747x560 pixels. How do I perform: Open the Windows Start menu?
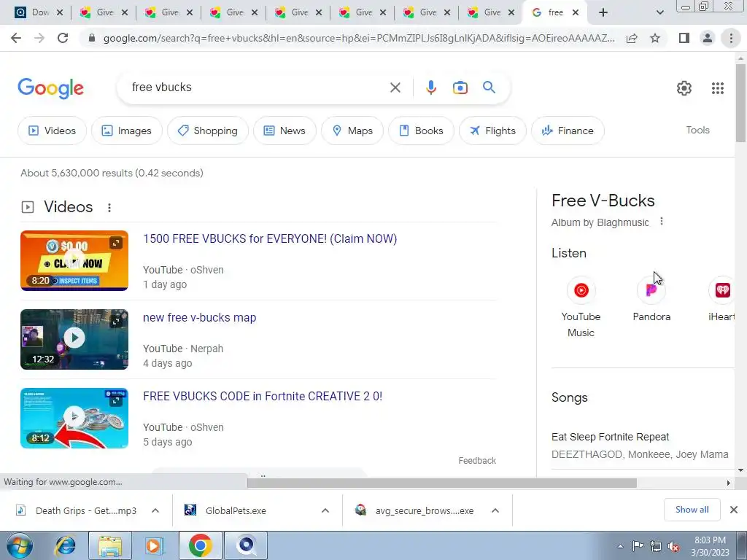coord(20,545)
